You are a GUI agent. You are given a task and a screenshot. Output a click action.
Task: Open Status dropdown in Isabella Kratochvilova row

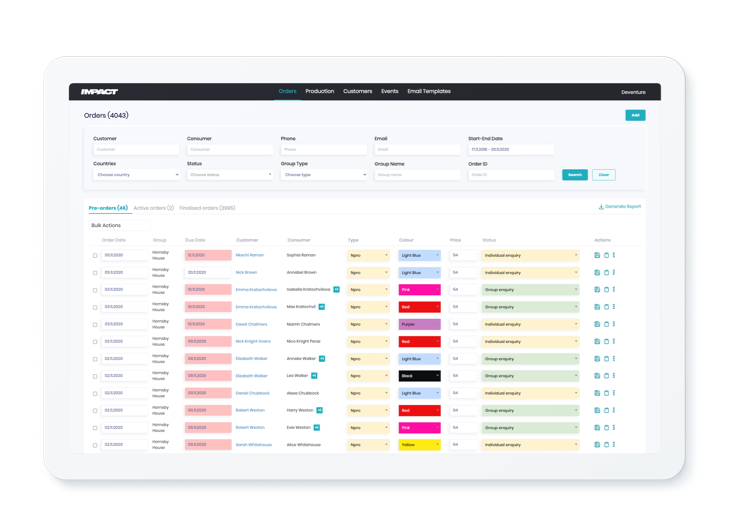pyautogui.click(x=530, y=290)
